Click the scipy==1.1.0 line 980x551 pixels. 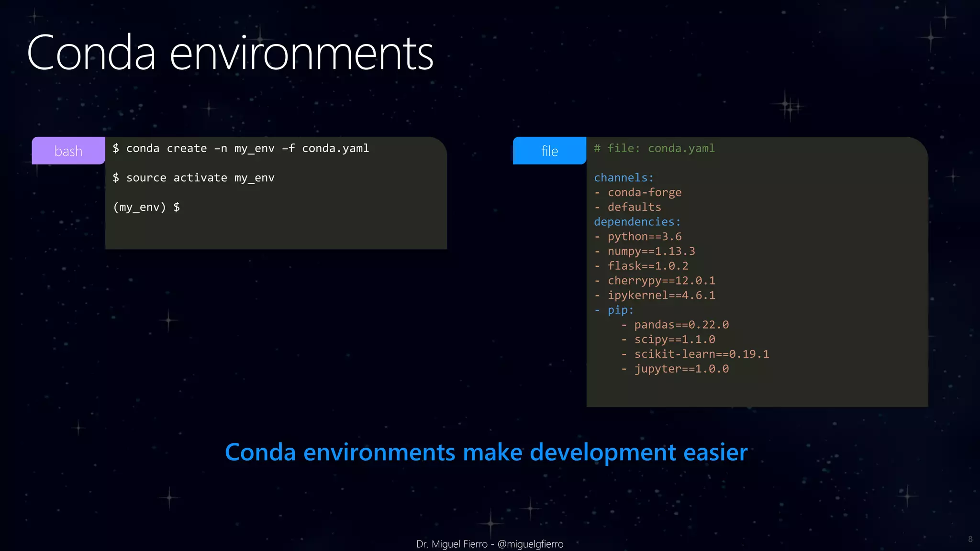pyautogui.click(x=668, y=340)
